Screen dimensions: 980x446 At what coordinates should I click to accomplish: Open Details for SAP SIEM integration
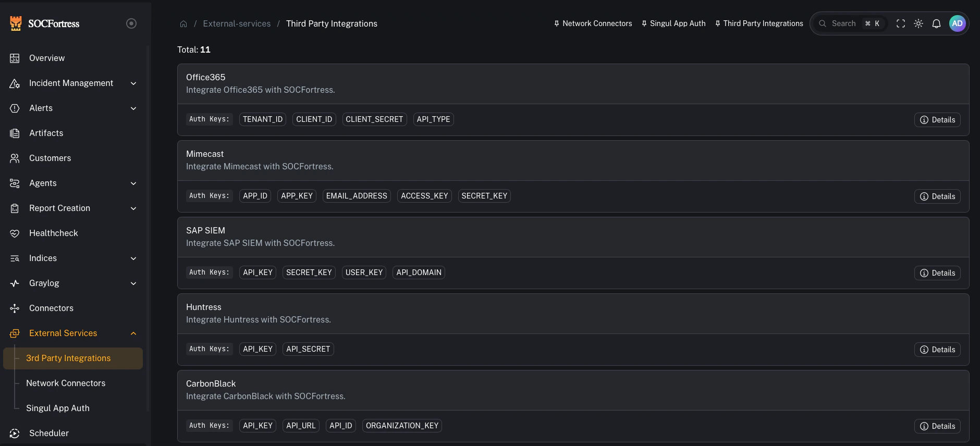(937, 273)
